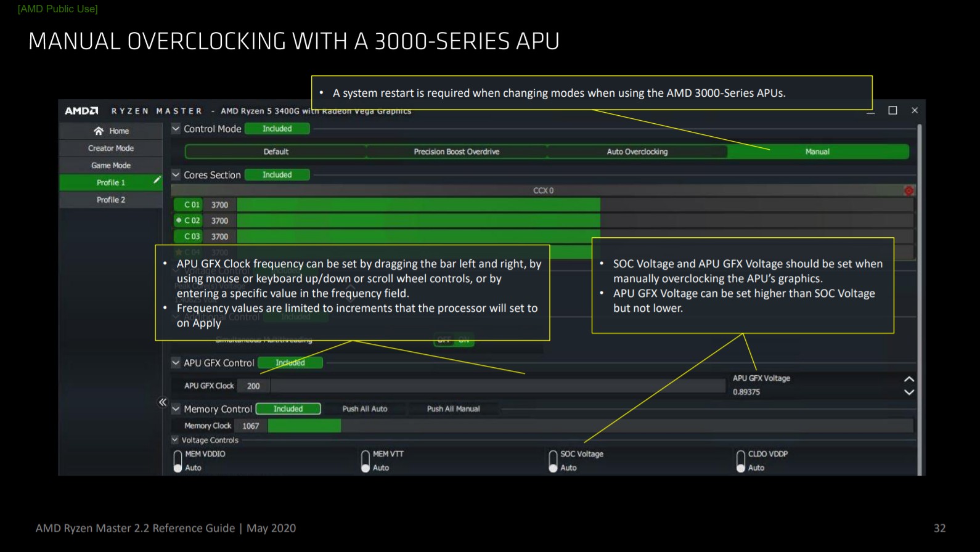
Task: Collapse the Cores Section expander
Action: pyautogui.click(x=175, y=174)
